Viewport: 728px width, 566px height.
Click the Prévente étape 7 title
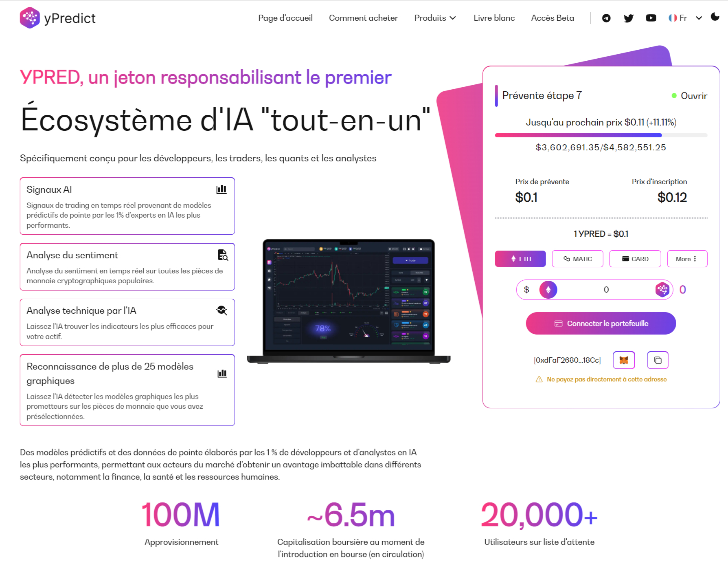pyautogui.click(x=542, y=95)
